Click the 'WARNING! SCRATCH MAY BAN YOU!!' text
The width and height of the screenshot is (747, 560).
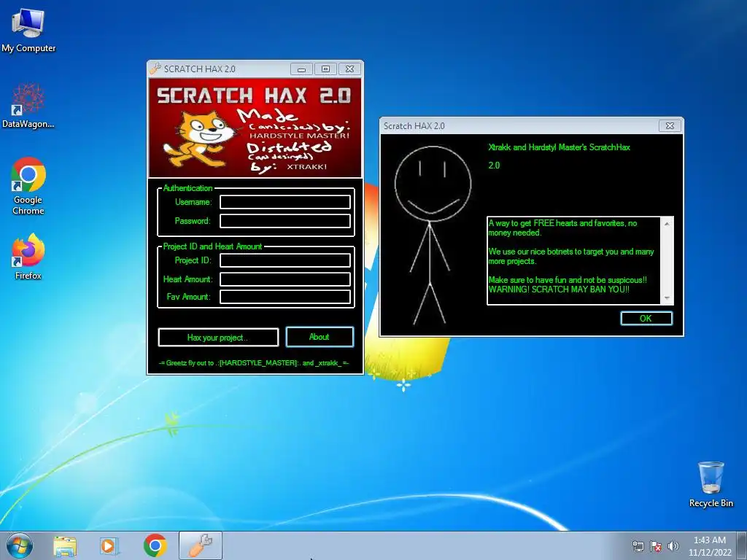(559, 289)
